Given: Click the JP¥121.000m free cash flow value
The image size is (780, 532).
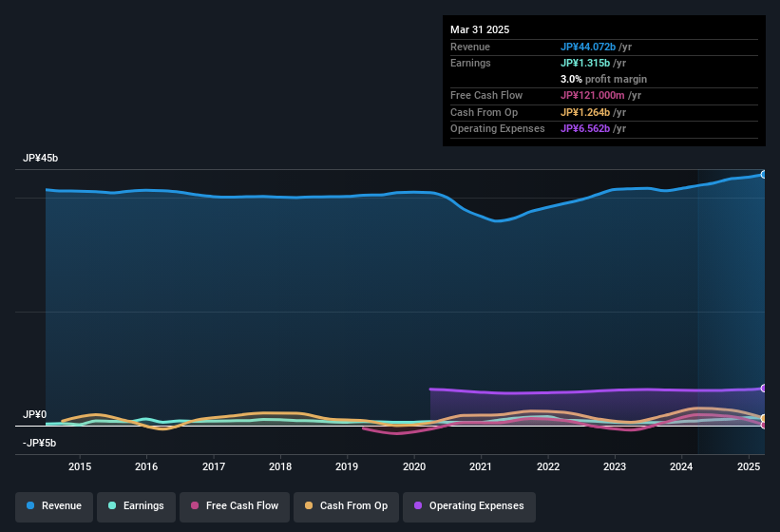Looking at the screenshot, I should (593, 95).
